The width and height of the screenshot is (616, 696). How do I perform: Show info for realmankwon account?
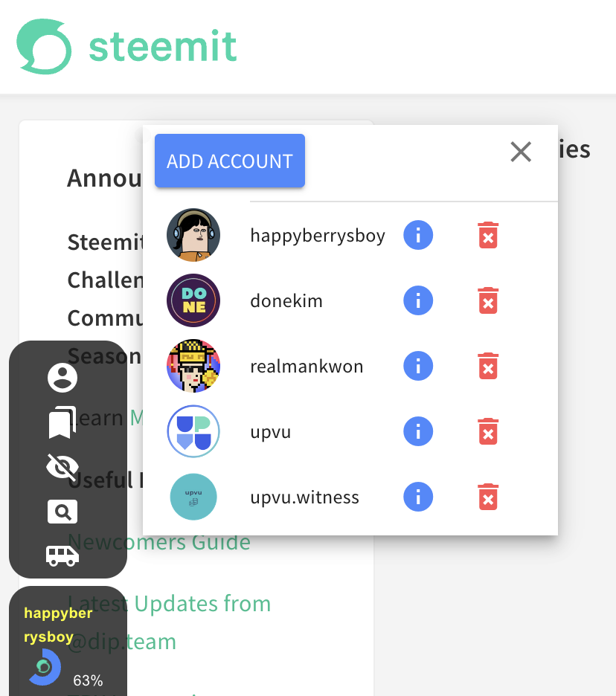(x=418, y=366)
